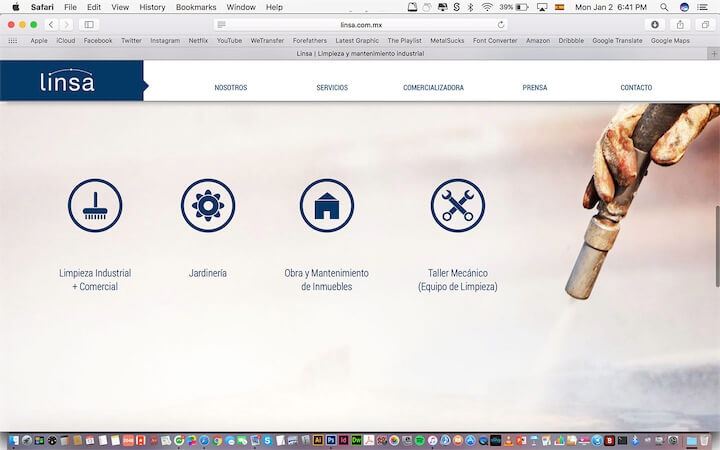The height and width of the screenshot is (450, 720).
Task: Open Safari downloads list
Action: click(x=655, y=24)
